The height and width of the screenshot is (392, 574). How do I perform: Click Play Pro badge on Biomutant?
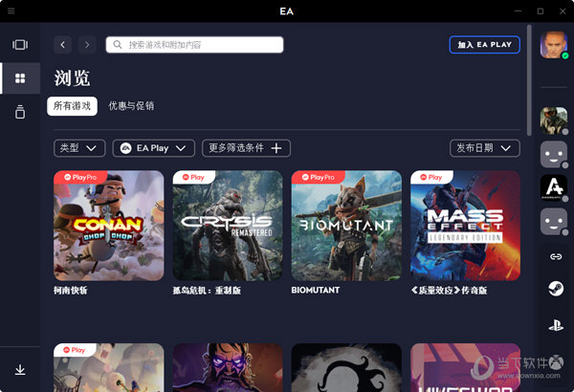click(x=319, y=177)
